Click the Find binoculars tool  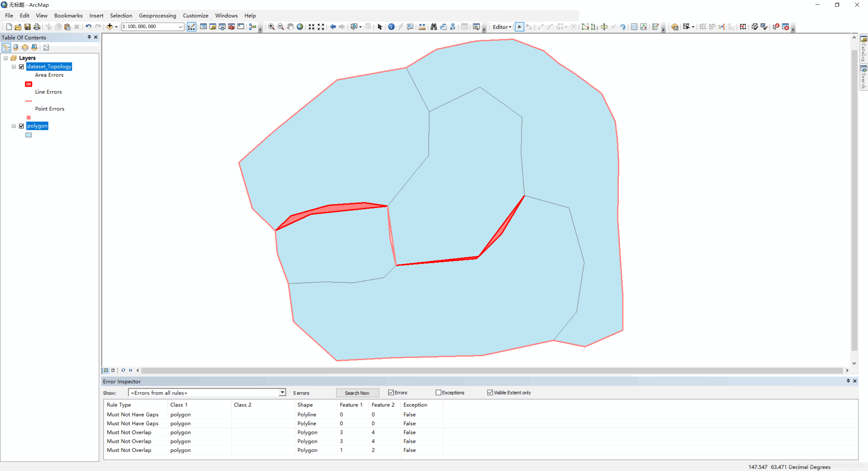pyautogui.click(x=434, y=26)
